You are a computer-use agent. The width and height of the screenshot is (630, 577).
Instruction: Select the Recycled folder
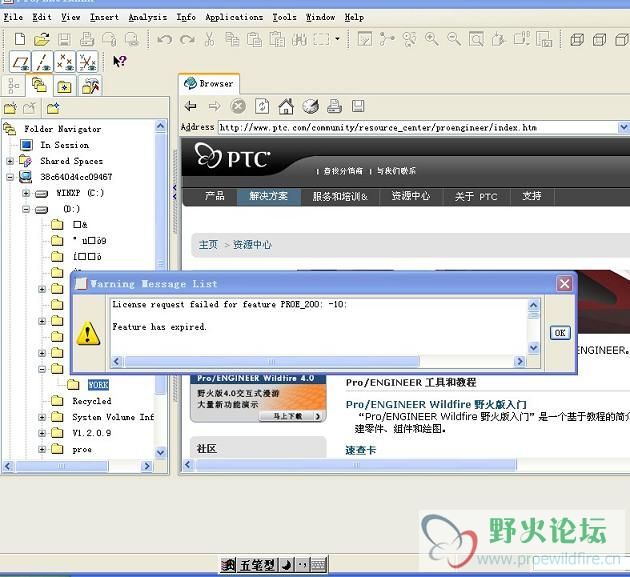click(x=92, y=401)
